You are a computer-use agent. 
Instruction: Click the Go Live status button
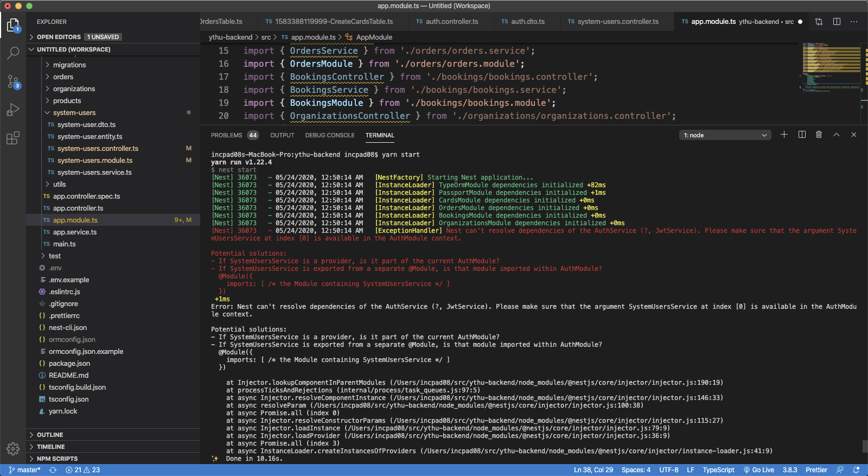759,470
